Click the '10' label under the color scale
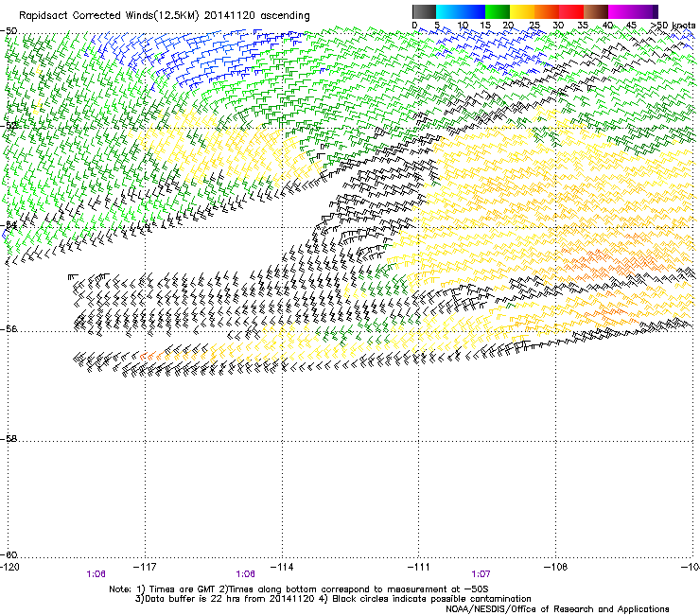 [463, 25]
